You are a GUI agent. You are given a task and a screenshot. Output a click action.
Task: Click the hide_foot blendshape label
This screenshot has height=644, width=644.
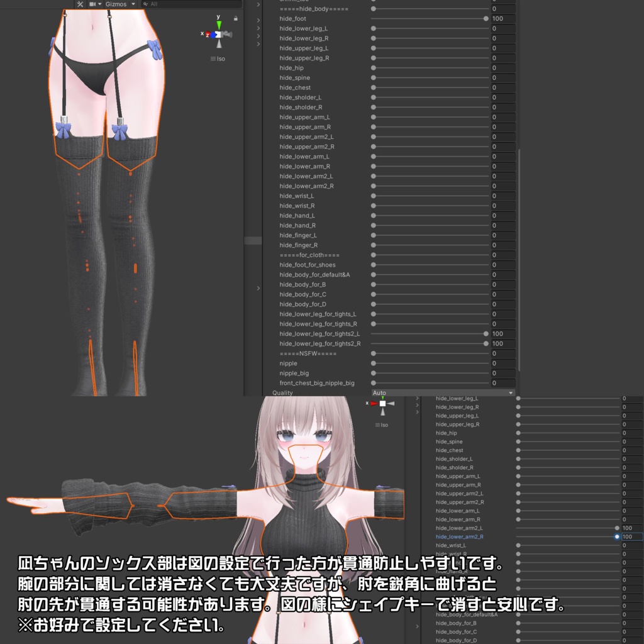(x=292, y=18)
